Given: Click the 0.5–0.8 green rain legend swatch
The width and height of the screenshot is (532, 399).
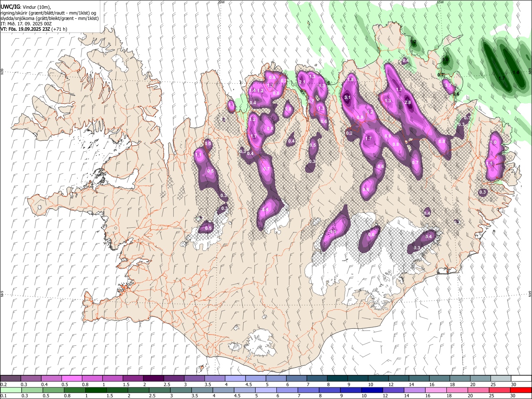Looking at the screenshot, I should click(x=53, y=390).
